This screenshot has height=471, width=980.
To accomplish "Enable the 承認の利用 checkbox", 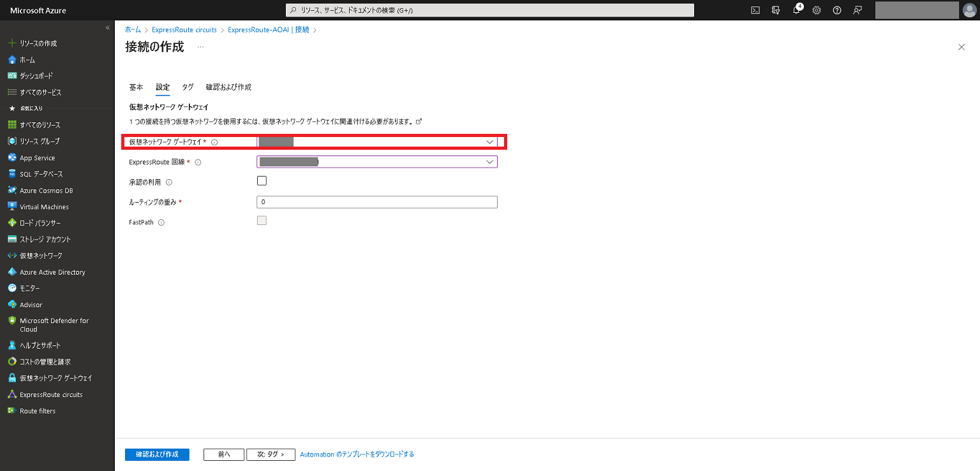I will [x=262, y=180].
